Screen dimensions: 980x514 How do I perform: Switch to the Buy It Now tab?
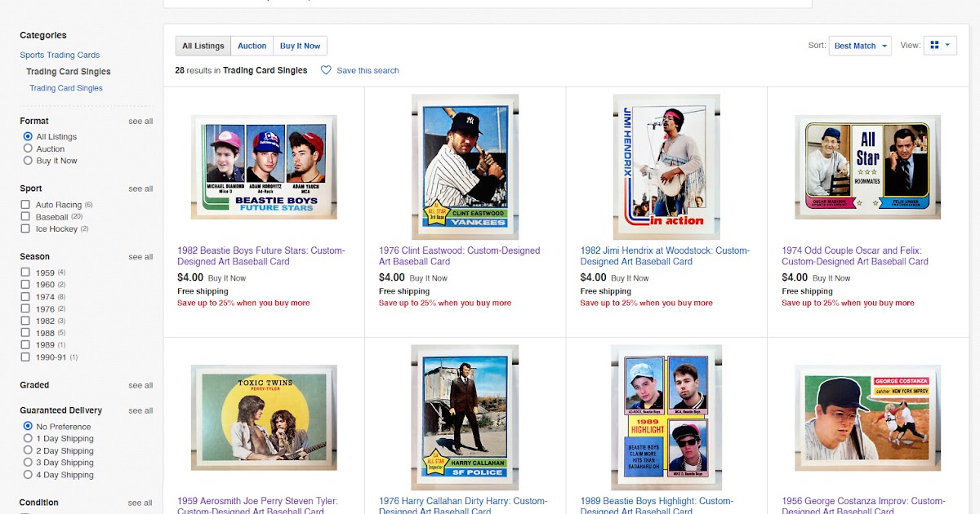point(301,46)
